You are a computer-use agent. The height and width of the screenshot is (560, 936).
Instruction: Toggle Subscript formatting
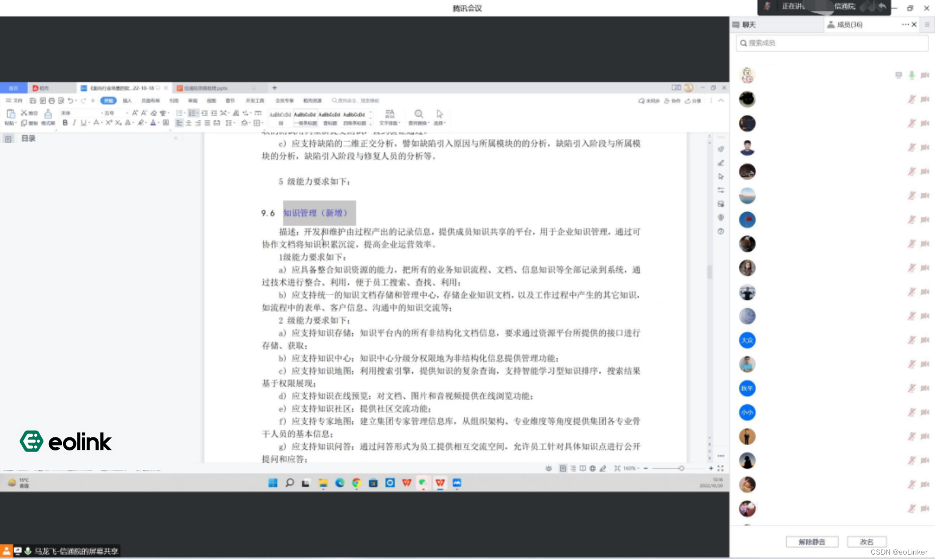[118, 123]
